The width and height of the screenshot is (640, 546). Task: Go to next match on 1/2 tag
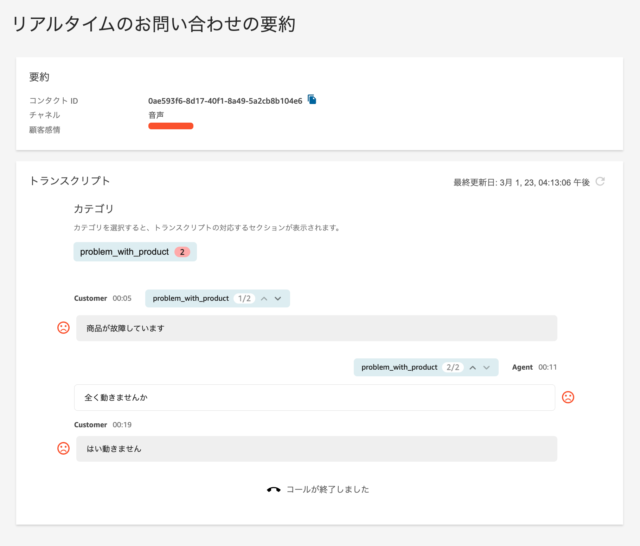[278, 299]
